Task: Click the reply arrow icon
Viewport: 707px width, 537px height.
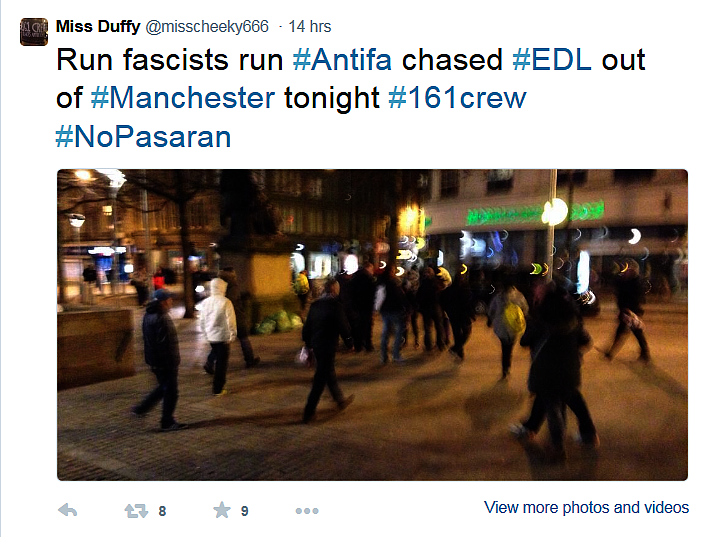Action: (68, 510)
